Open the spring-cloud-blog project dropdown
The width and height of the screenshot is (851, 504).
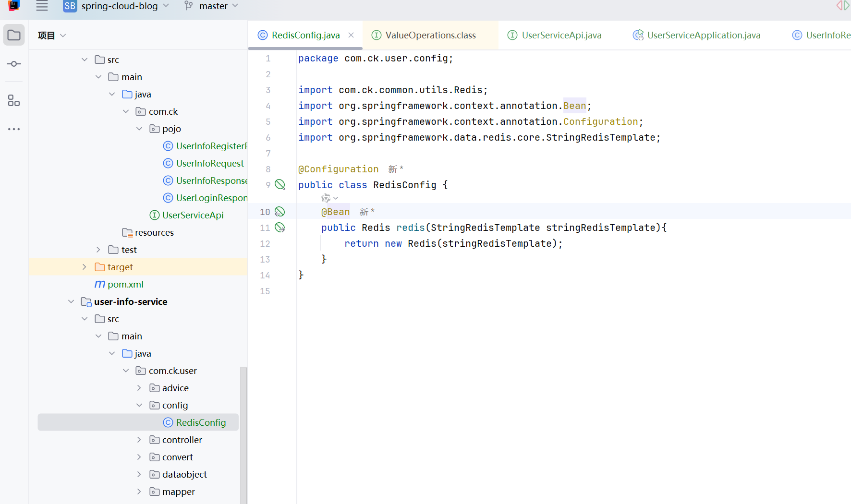[x=125, y=6]
